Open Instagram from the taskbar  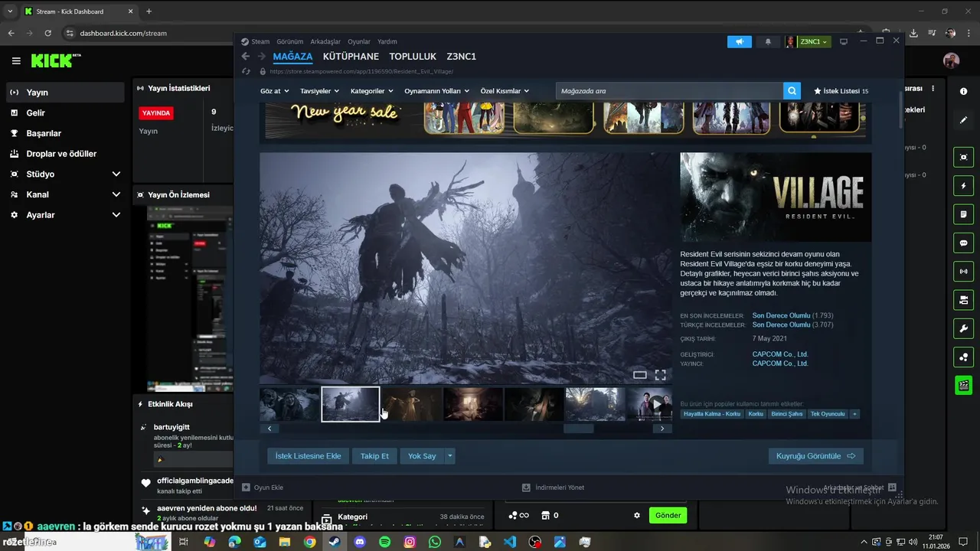tap(410, 542)
